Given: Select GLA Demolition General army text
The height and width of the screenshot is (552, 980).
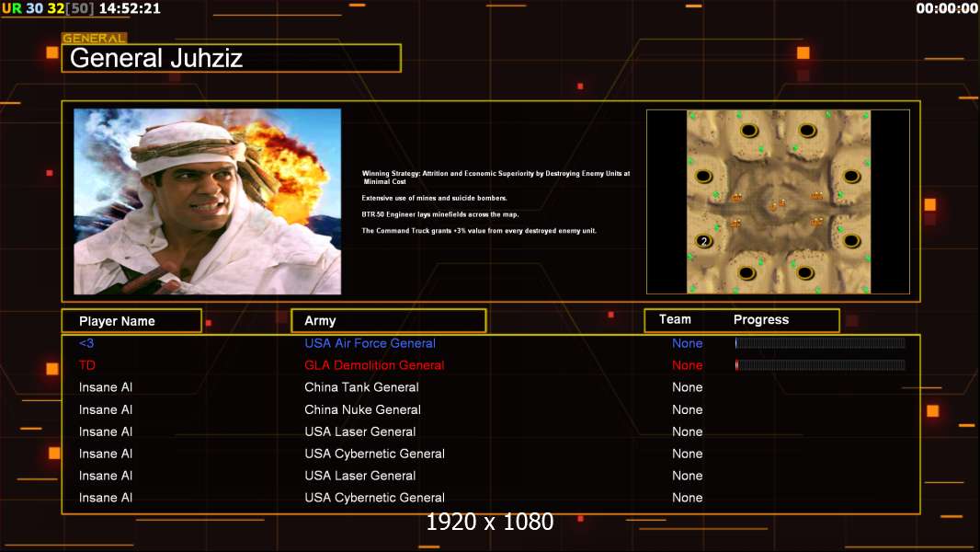Looking at the screenshot, I should 374,365.
